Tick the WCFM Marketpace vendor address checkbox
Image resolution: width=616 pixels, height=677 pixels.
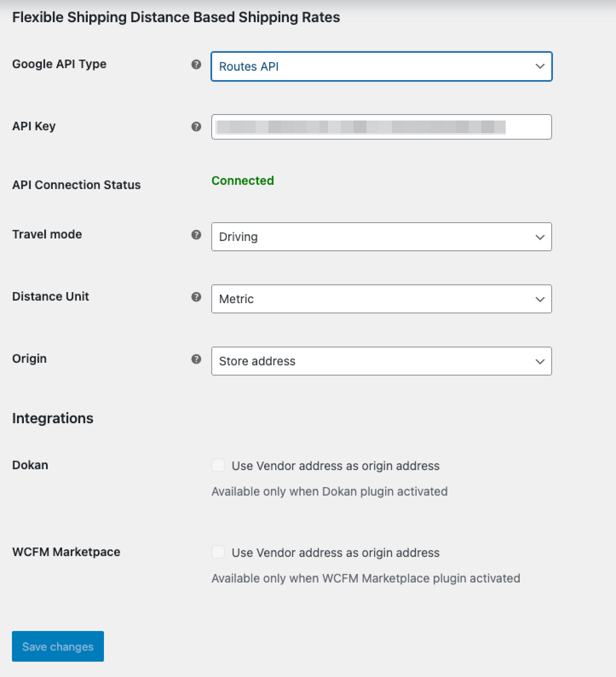tap(218, 552)
